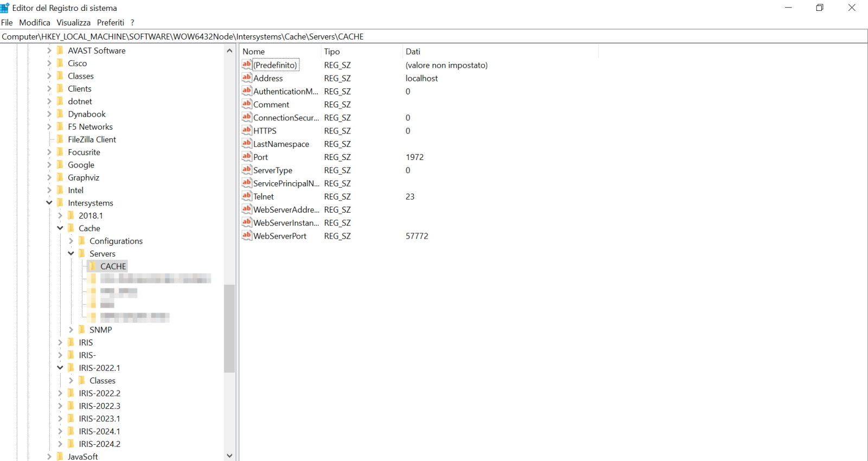This screenshot has height=461, width=868.
Task: Open the Preferiti menu
Action: pyautogui.click(x=110, y=22)
